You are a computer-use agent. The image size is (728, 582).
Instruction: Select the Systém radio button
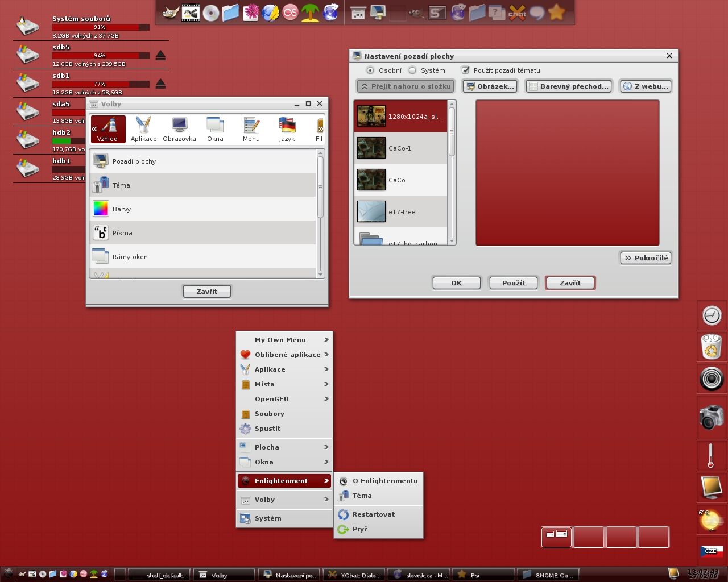pyautogui.click(x=412, y=70)
